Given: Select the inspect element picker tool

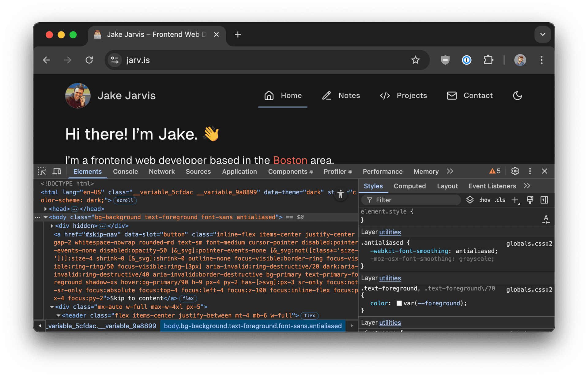Looking at the screenshot, I should tap(42, 171).
